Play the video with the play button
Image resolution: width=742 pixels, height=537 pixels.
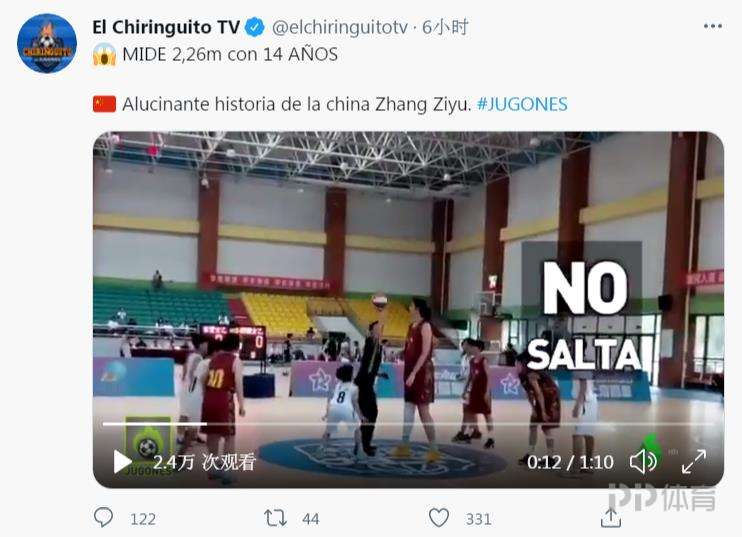[x=122, y=462]
